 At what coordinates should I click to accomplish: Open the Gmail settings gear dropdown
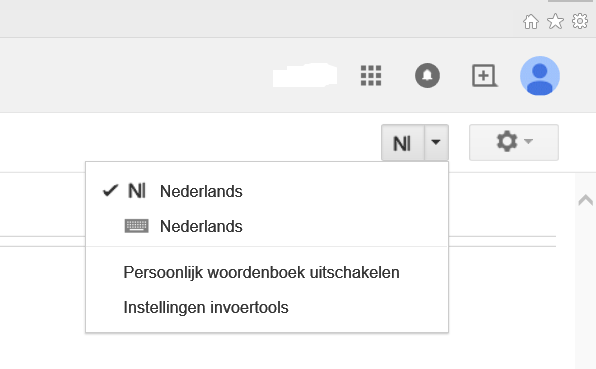(514, 143)
